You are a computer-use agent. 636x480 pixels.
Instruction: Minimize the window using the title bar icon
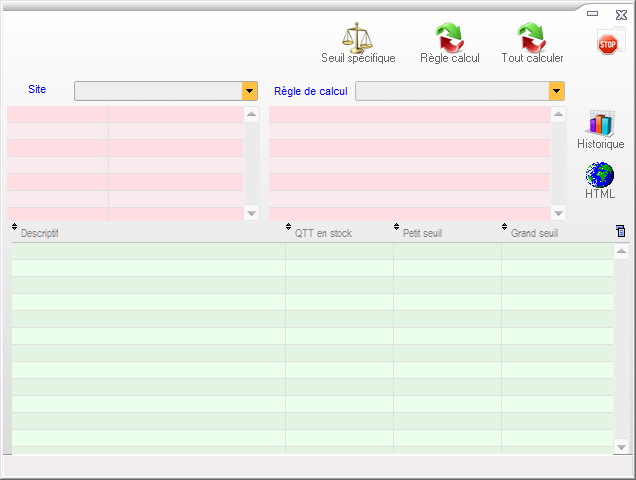point(593,14)
